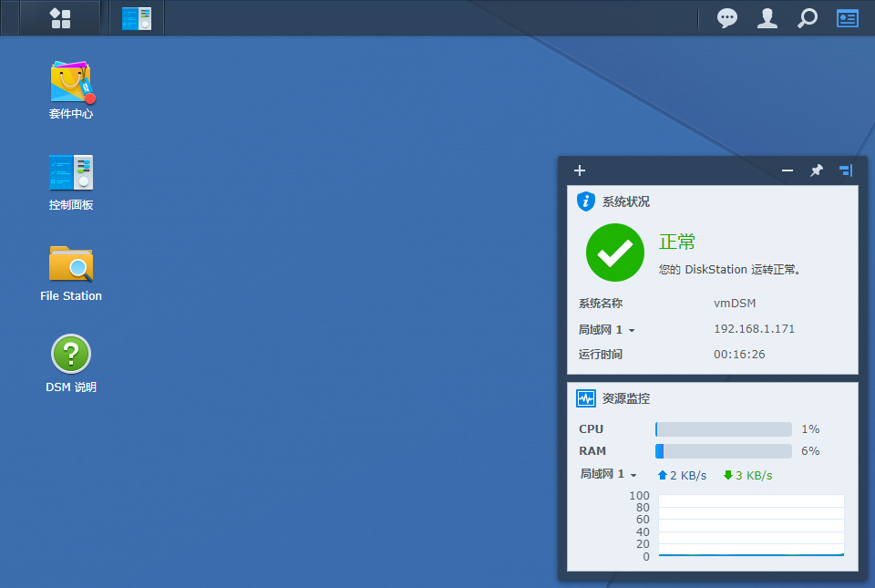Click the IP address 192.168.1.171
875x588 pixels.
click(x=754, y=328)
